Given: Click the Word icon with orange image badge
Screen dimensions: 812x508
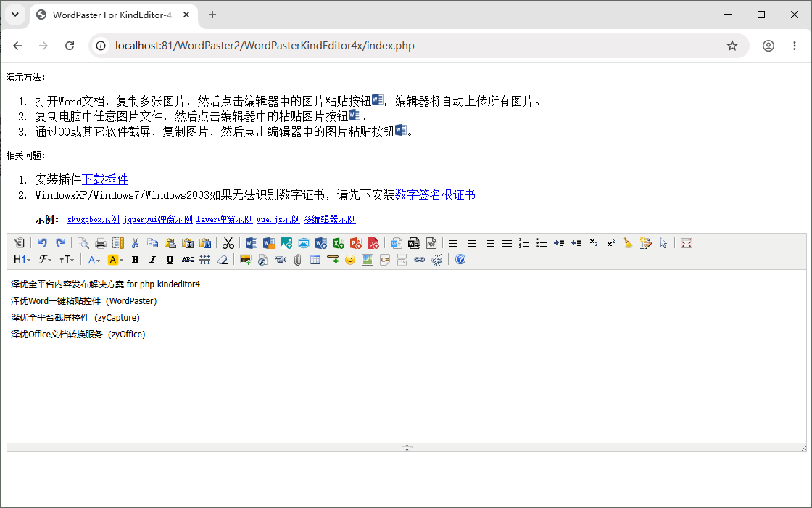Looking at the screenshot, I should (269, 243).
